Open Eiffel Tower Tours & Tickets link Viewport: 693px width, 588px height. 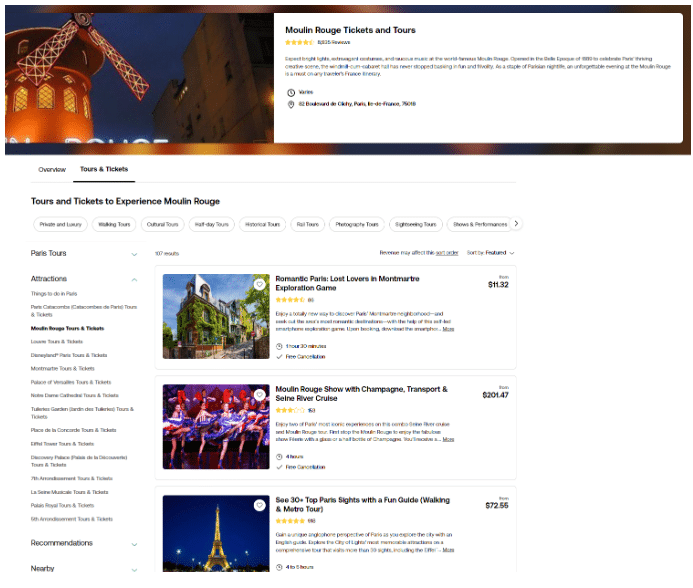pyautogui.click(x=62, y=443)
